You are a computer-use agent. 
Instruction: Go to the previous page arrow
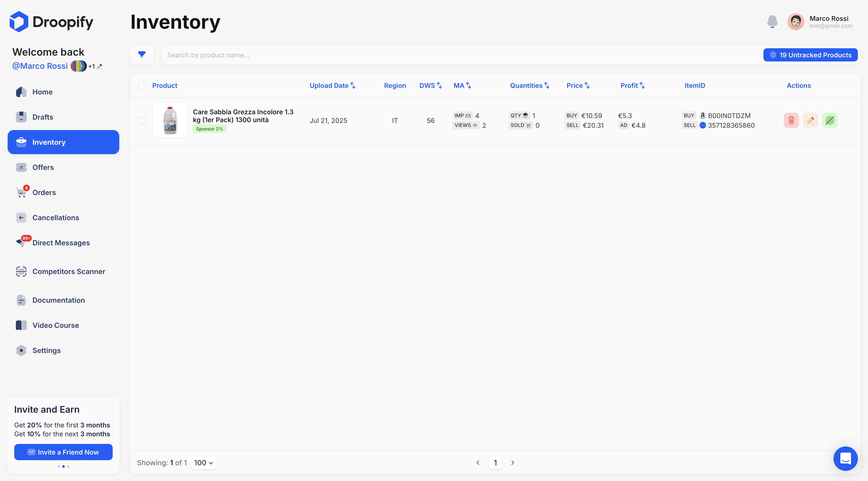tap(478, 463)
